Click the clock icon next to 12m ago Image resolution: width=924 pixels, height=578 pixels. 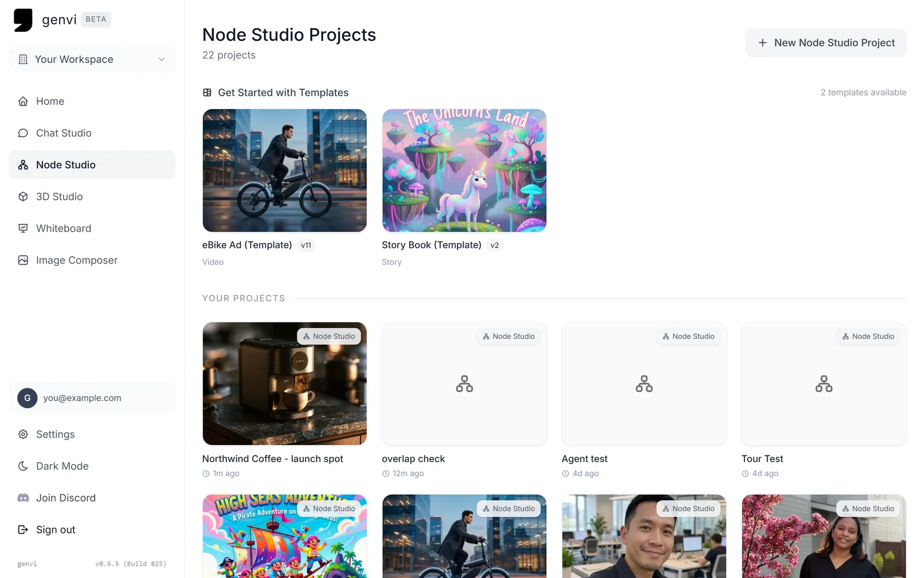tap(386, 473)
